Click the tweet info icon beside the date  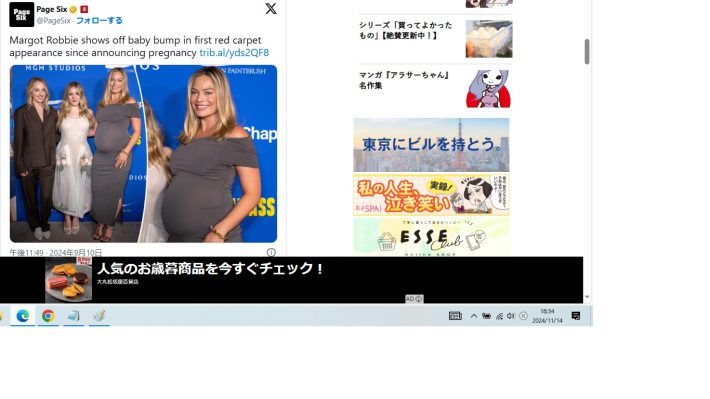coord(271,252)
